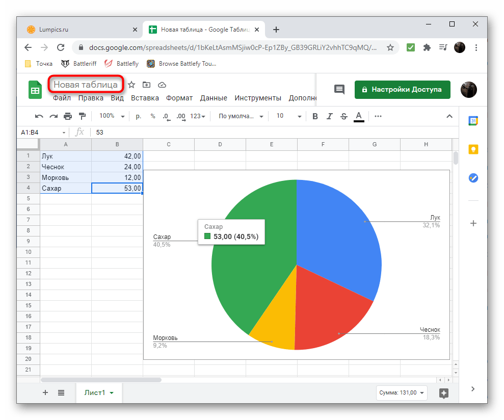Open the text color picker
504x420 pixels.
359,116
